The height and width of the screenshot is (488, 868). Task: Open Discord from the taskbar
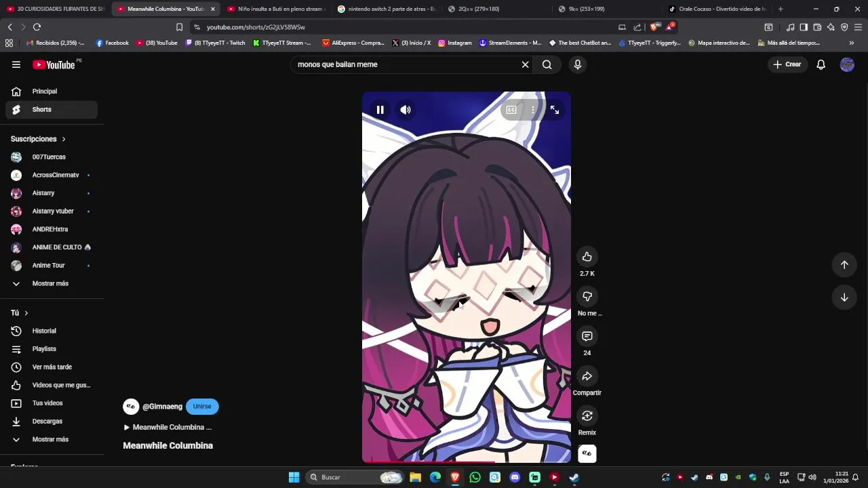click(515, 477)
